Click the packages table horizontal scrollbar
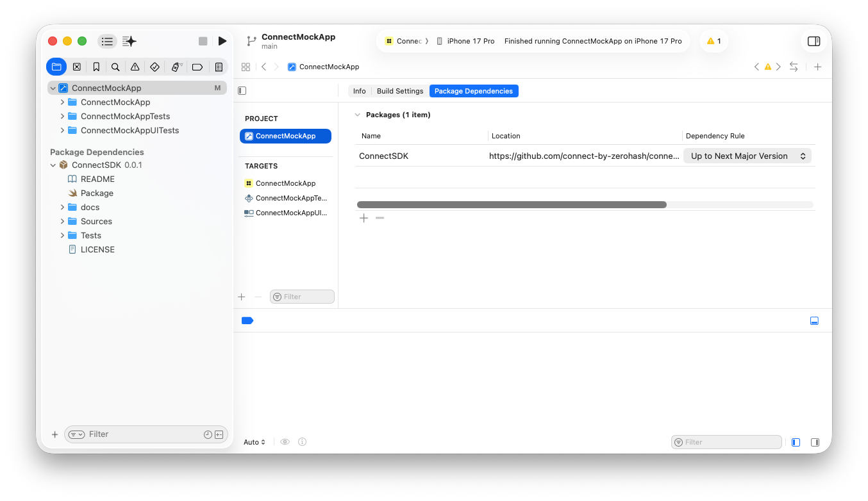The width and height of the screenshot is (868, 501). tap(512, 204)
